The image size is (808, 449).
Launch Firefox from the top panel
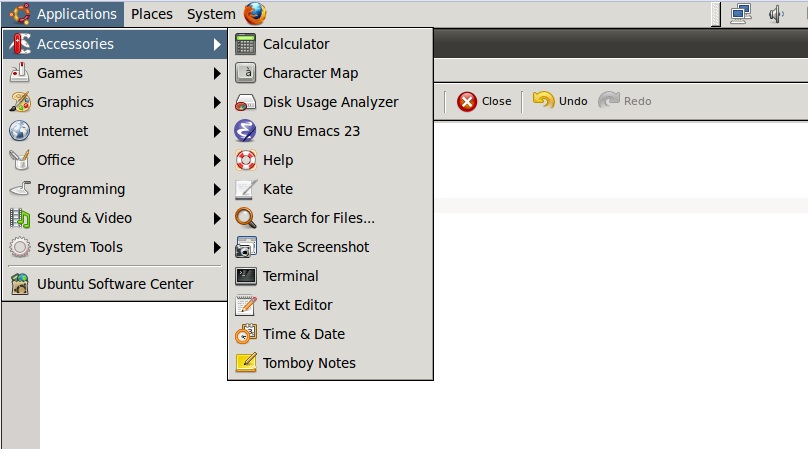[x=255, y=14]
